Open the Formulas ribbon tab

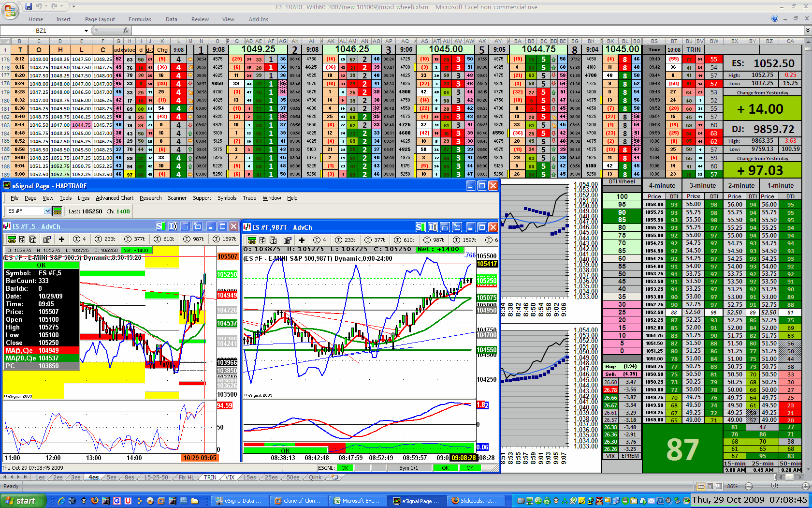140,19
